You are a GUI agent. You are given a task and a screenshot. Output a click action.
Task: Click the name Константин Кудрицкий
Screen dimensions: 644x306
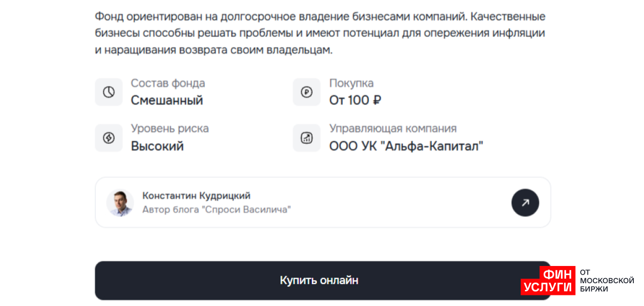pos(196,196)
